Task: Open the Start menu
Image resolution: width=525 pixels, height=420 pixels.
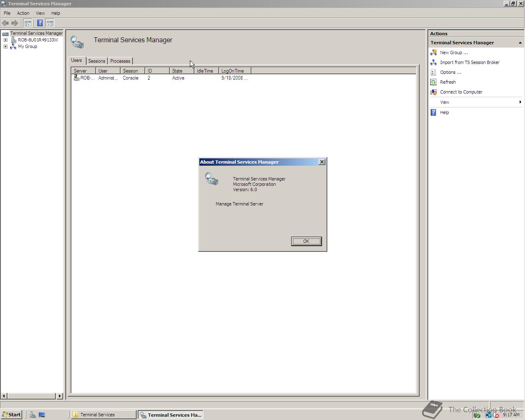Action: pyautogui.click(x=11, y=415)
